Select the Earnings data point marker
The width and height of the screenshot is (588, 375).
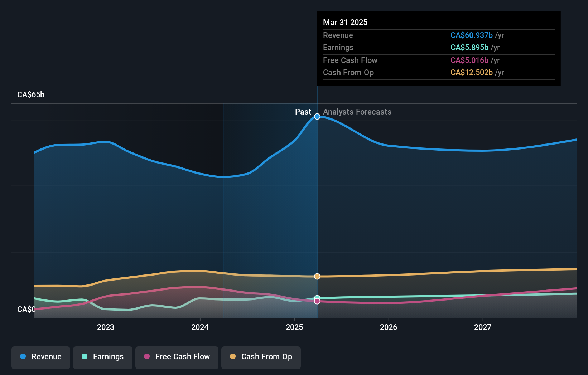coord(317,298)
